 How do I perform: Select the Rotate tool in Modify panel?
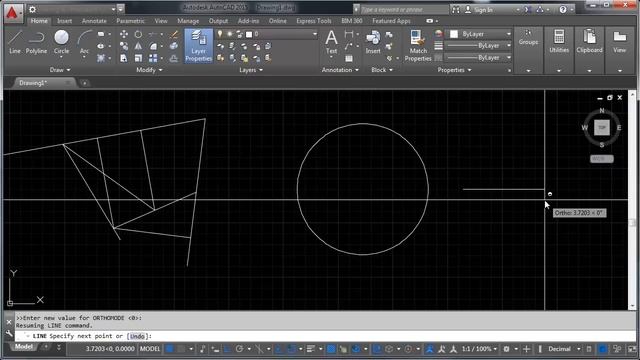tap(138, 34)
